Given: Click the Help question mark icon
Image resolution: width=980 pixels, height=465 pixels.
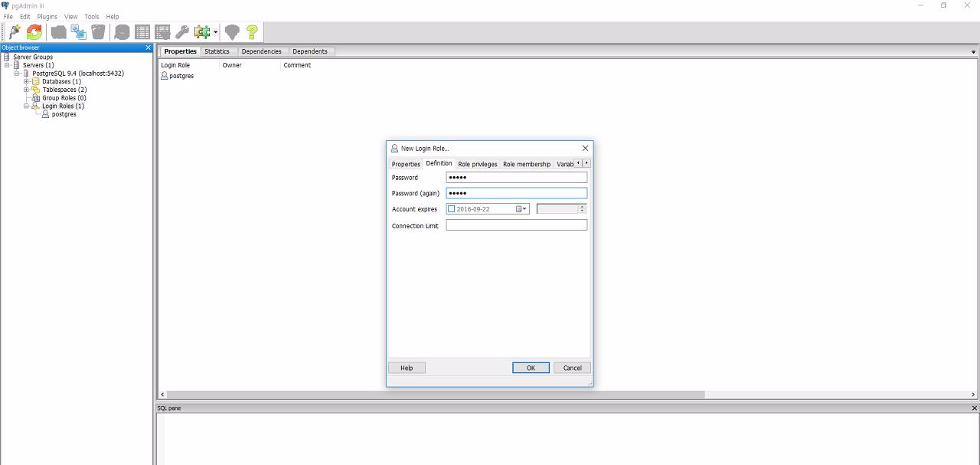Looking at the screenshot, I should pos(251,32).
